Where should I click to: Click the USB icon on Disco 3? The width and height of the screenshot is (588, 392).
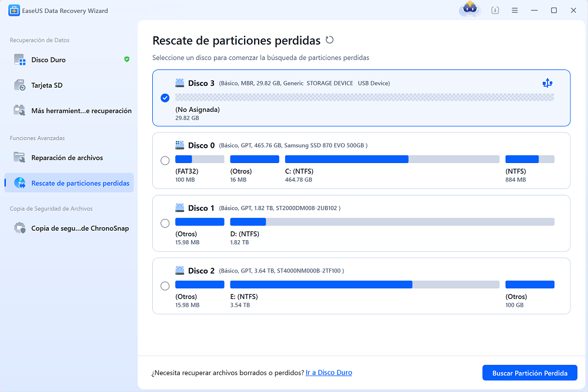tap(547, 82)
